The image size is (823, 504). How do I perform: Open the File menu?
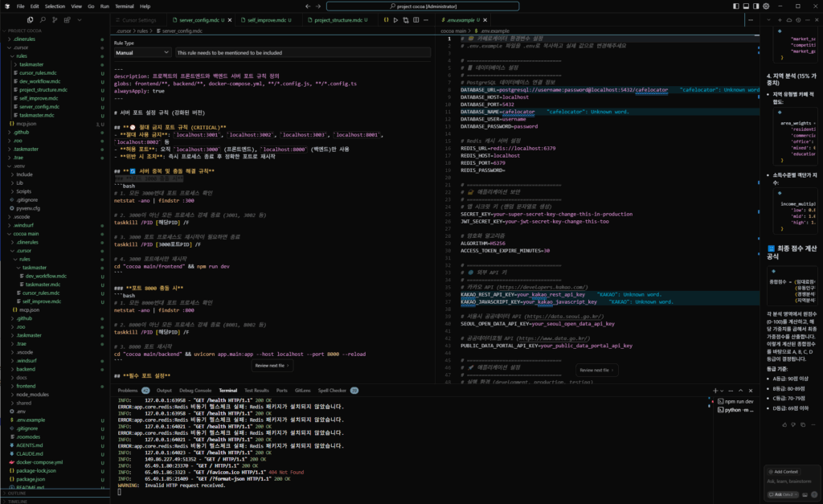20,6
